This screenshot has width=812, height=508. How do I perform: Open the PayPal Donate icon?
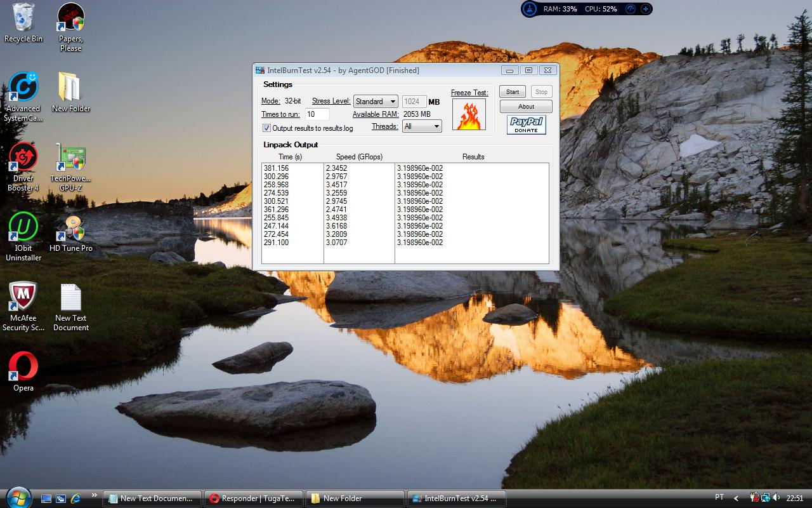point(526,124)
